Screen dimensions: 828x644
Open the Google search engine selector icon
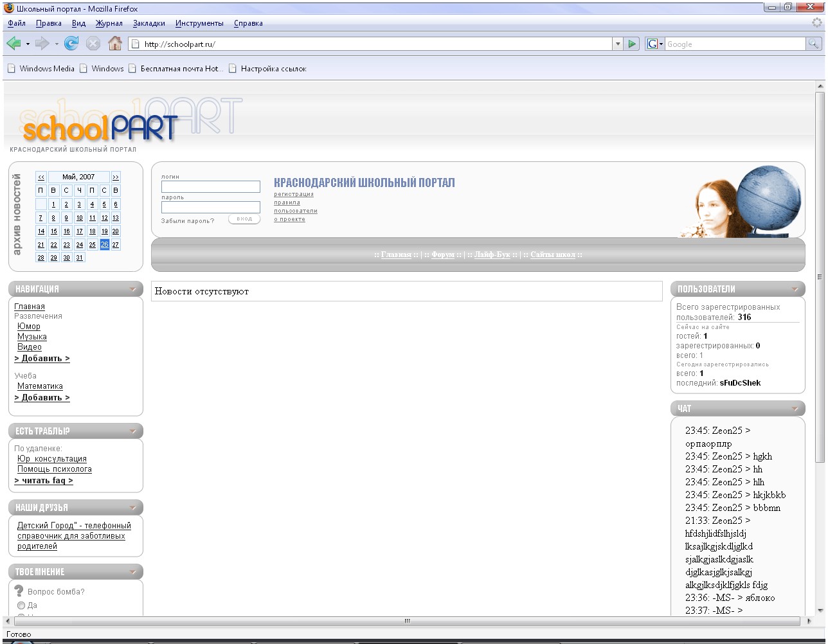(654, 44)
